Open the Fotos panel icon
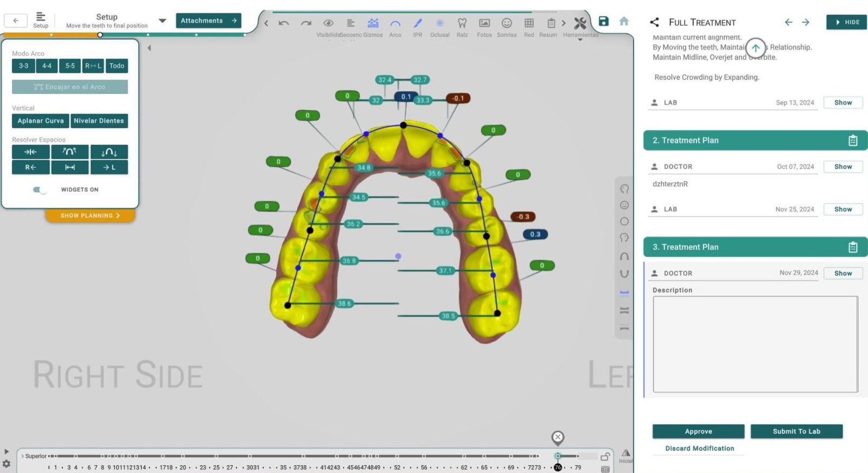The height and width of the screenshot is (473, 868). (484, 23)
